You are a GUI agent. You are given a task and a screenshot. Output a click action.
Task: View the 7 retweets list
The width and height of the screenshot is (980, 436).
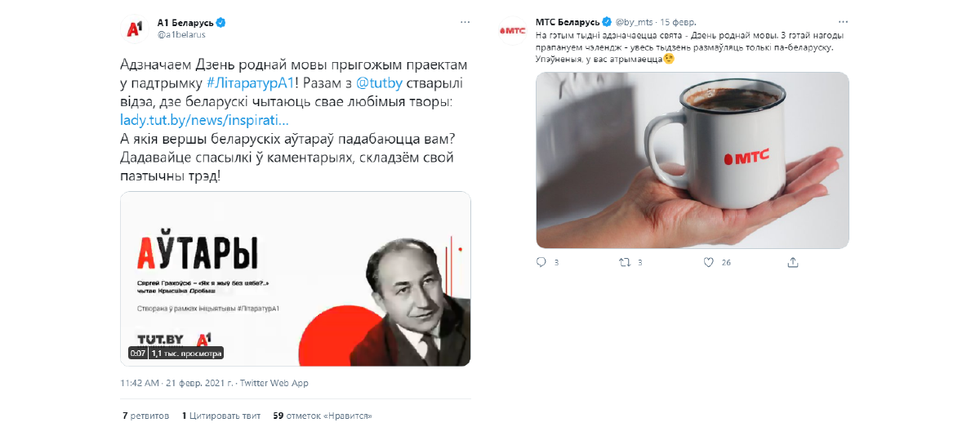(145, 416)
